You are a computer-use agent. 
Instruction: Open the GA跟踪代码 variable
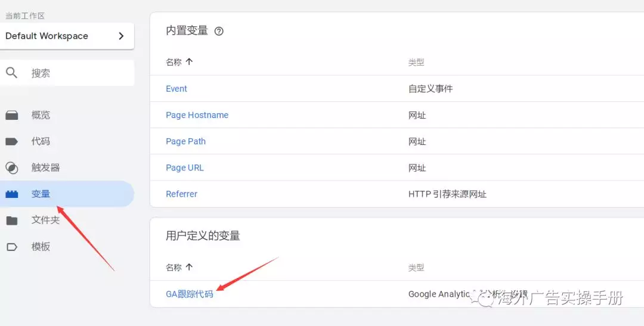(189, 294)
